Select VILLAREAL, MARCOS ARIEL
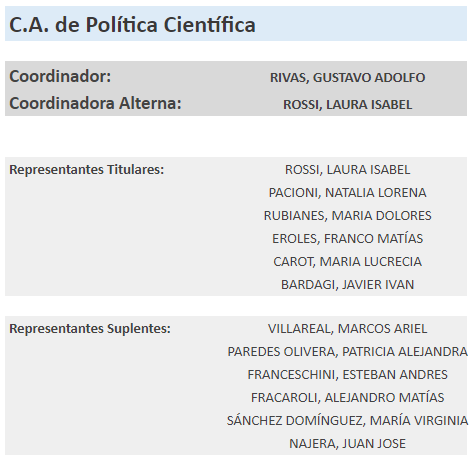Screen dimensions: 476x461 click(x=347, y=329)
